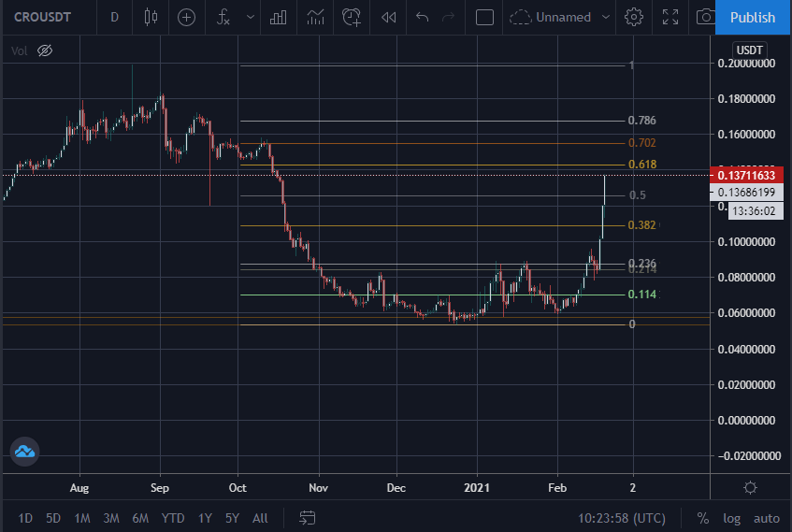Click the 13:36:02 countdown label
This screenshot has height=532, width=792.
(756, 210)
